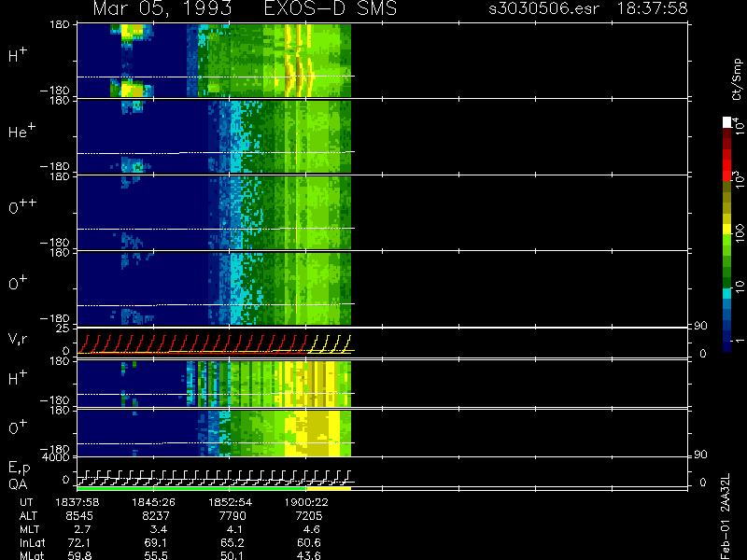Click MLT value '4.1'
This screenshot has height=560, width=747.
click(x=234, y=529)
